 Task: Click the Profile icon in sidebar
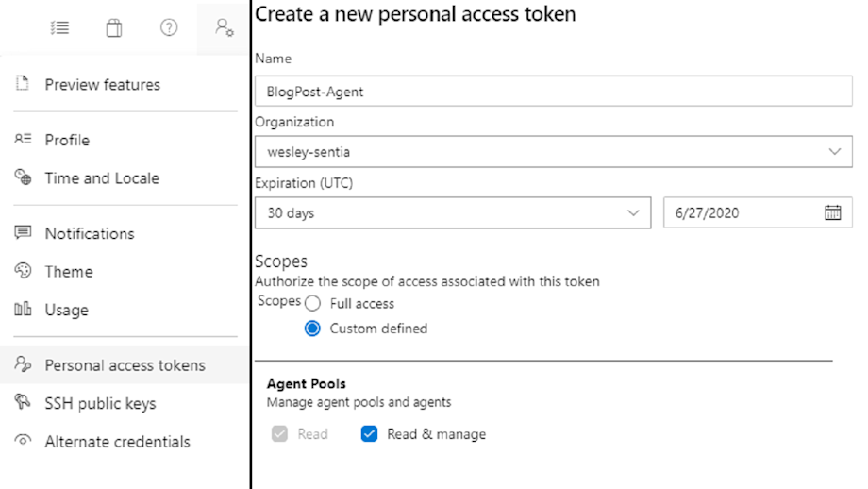pyautogui.click(x=23, y=139)
